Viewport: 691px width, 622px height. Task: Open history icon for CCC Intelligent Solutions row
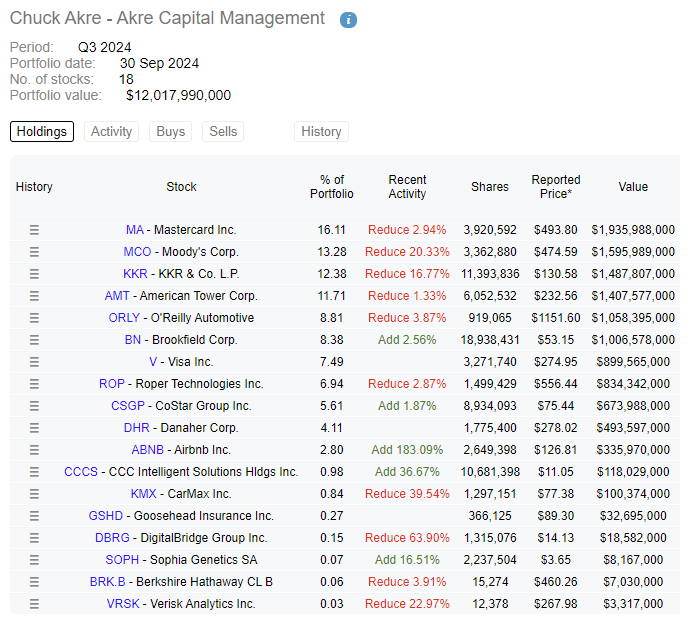point(34,472)
